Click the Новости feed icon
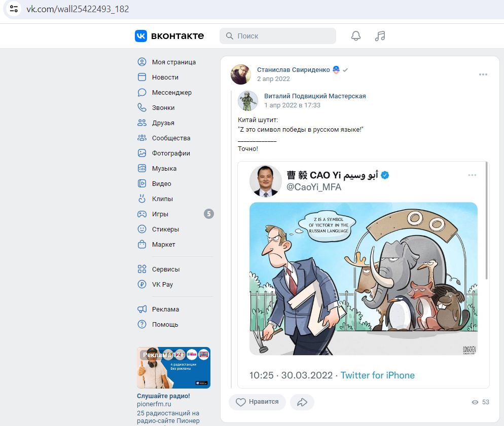This screenshot has height=426, width=504. pos(142,77)
